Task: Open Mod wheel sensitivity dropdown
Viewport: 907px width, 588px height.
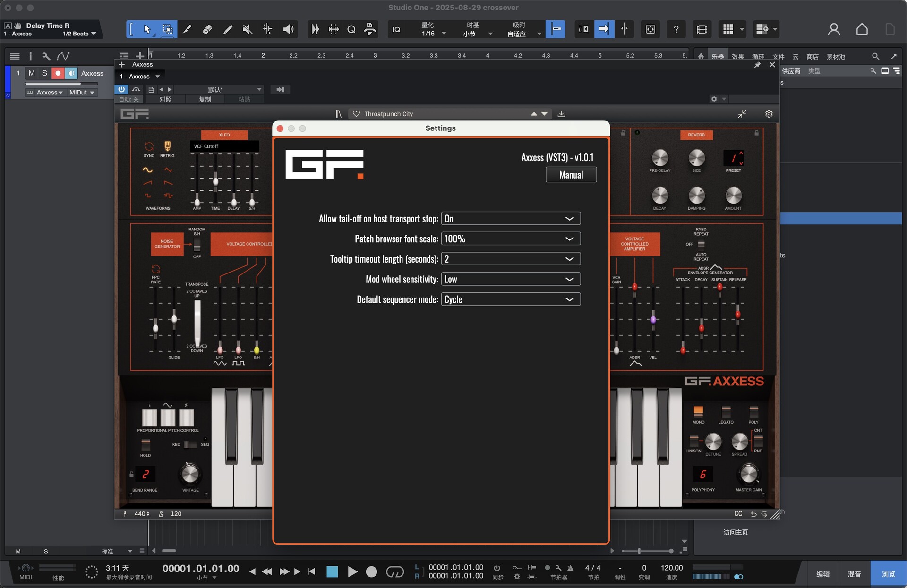Action: 511,279
